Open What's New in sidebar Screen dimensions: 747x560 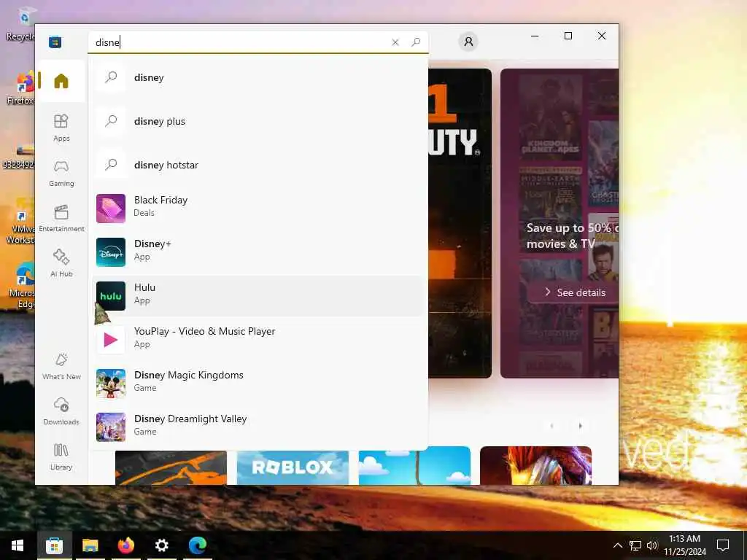coord(61,366)
